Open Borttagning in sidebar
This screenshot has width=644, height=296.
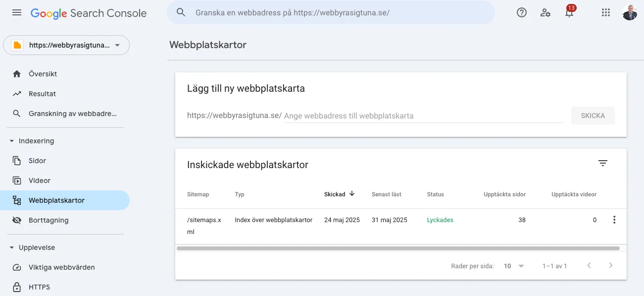(x=64, y=220)
